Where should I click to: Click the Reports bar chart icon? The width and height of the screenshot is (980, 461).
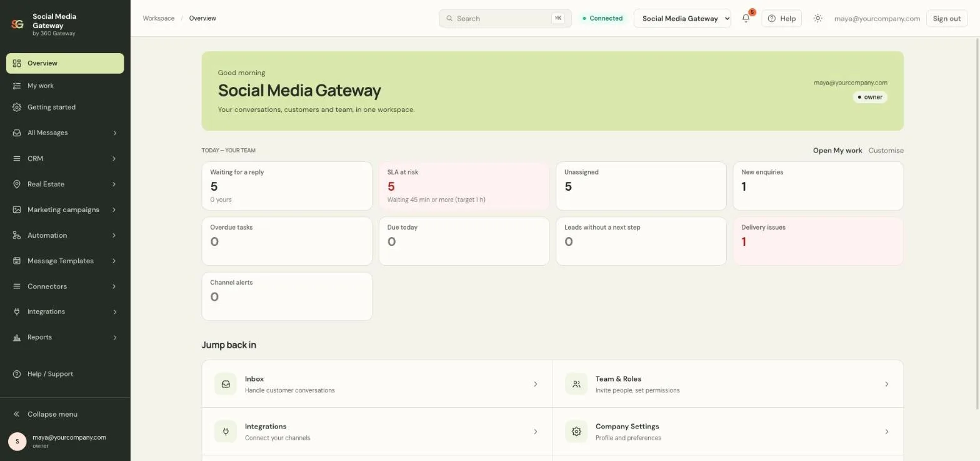point(17,337)
